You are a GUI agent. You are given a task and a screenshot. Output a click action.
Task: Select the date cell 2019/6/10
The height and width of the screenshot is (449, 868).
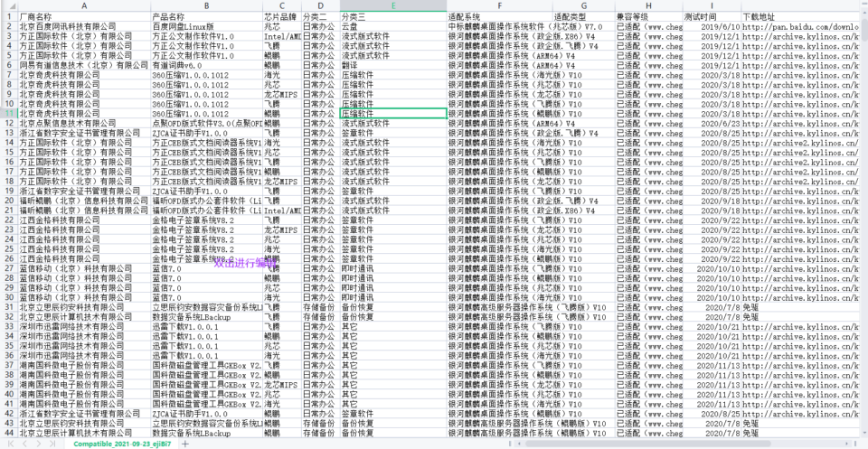[x=712, y=26]
